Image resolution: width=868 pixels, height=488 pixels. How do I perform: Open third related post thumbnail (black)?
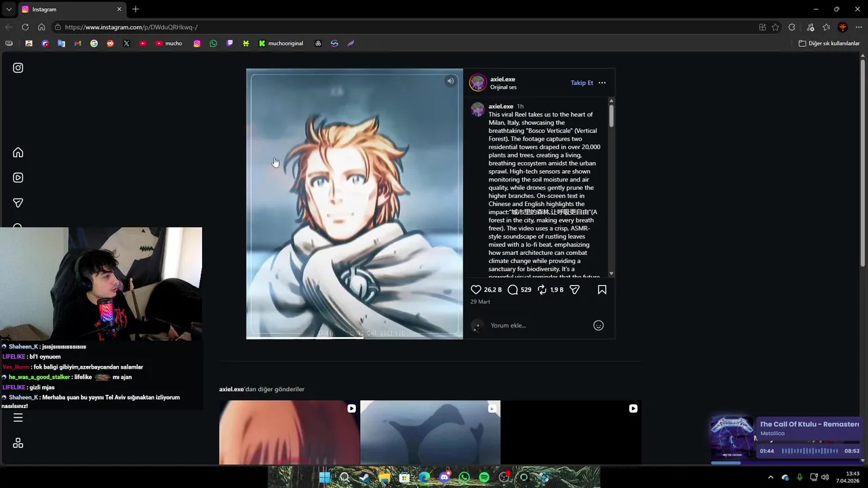tap(571, 432)
